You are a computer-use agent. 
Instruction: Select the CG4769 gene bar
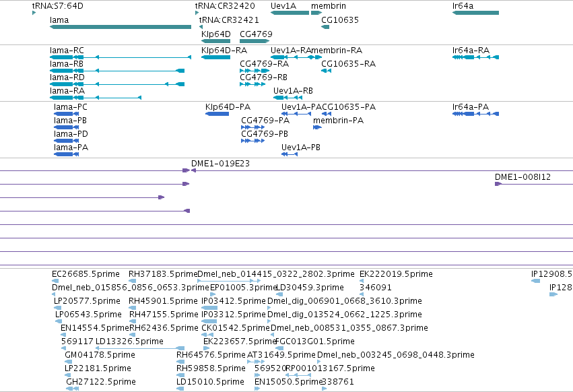[x=255, y=41]
